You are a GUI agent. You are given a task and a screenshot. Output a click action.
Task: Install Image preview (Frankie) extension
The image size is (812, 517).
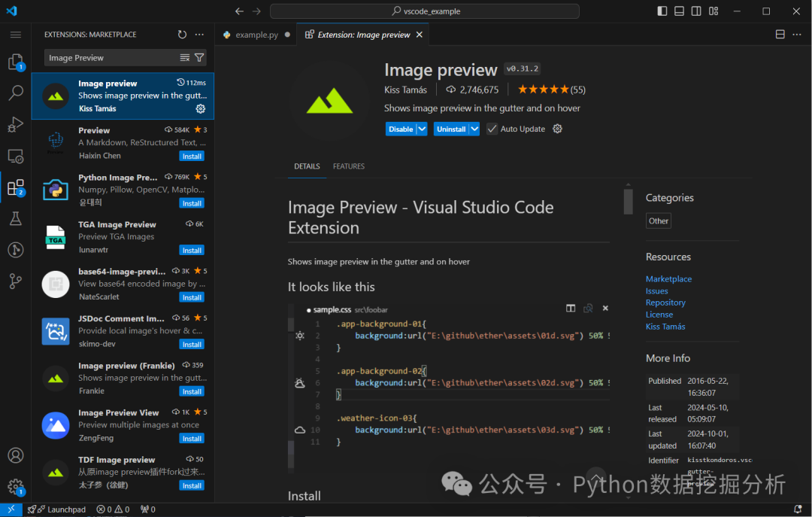tap(192, 391)
